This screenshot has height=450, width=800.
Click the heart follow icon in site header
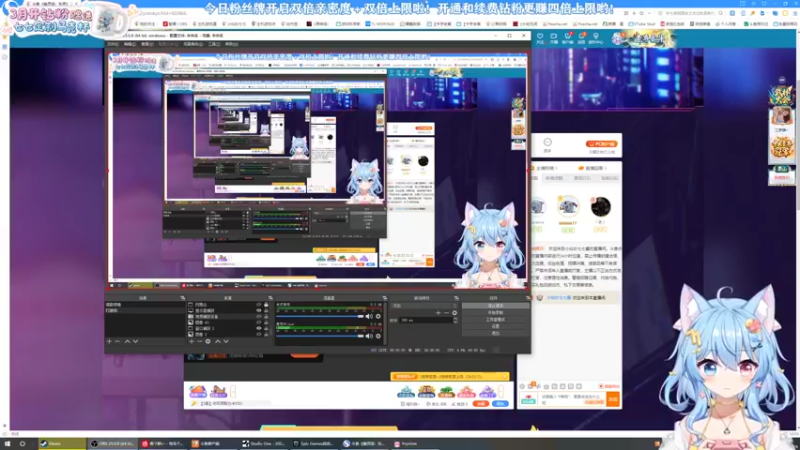click(540, 37)
